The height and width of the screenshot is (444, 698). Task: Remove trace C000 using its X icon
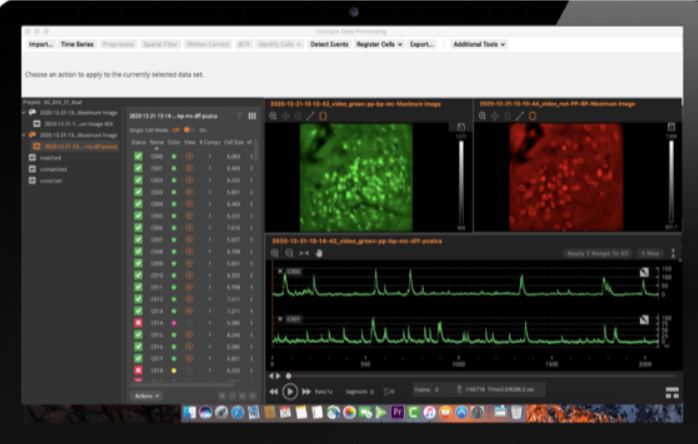278,271
